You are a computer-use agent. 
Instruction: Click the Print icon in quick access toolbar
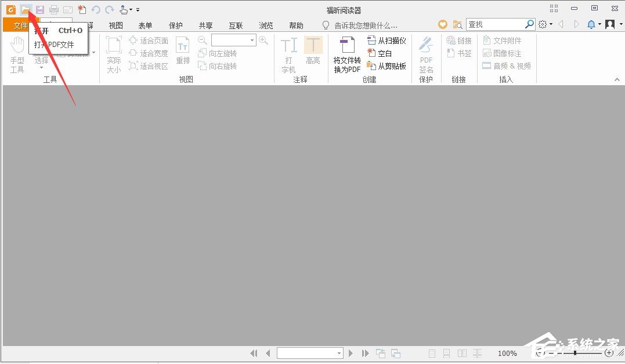point(54,9)
